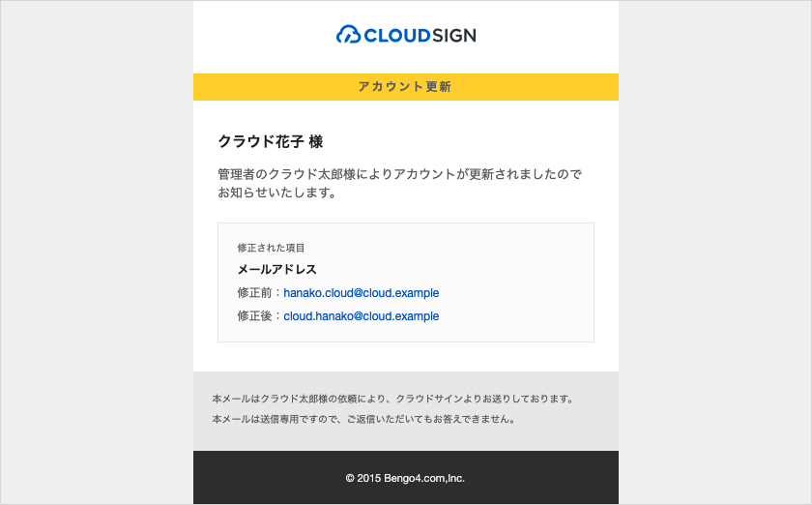Click the 修正された項目 label
The image size is (812, 505).
coord(271,248)
